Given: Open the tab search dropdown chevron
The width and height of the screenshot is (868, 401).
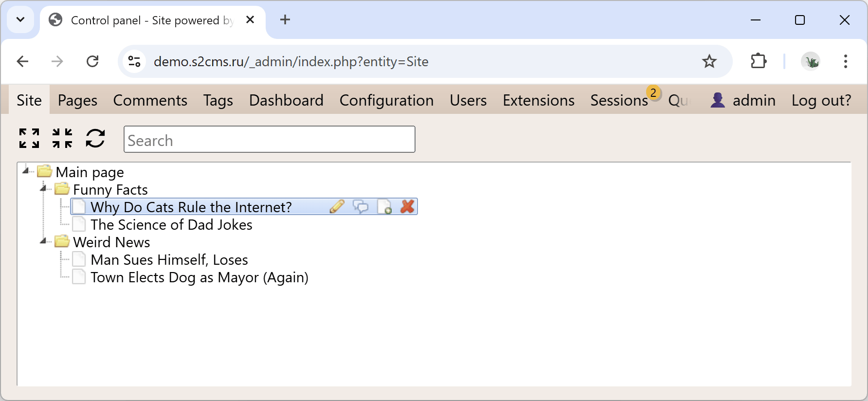Looking at the screenshot, I should tap(20, 19).
